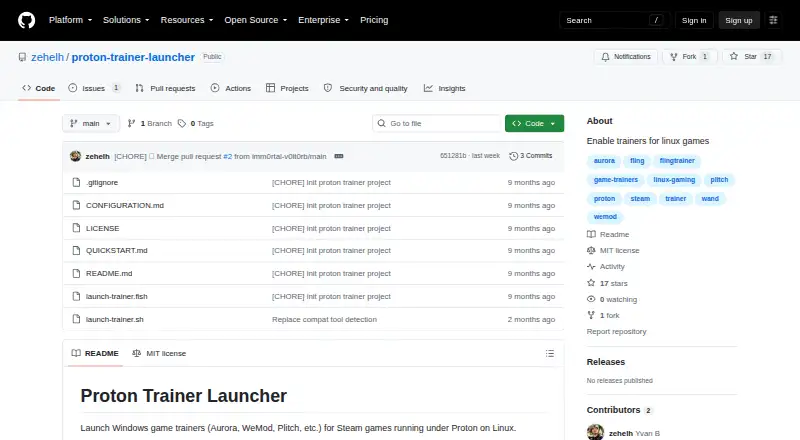The width and height of the screenshot is (800, 440).
Task: Click the fling topic tag
Action: coord(637,161)
